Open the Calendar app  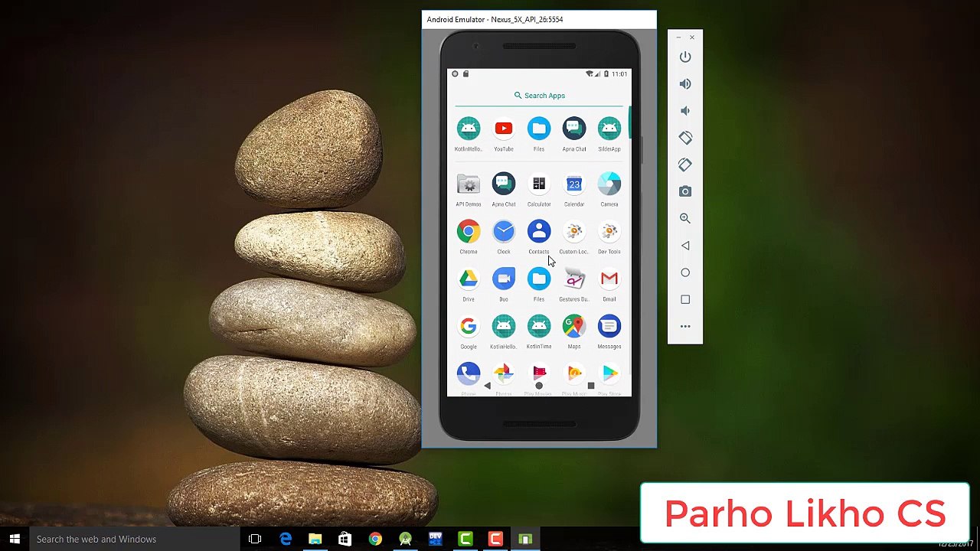click(x=574, y=184)
